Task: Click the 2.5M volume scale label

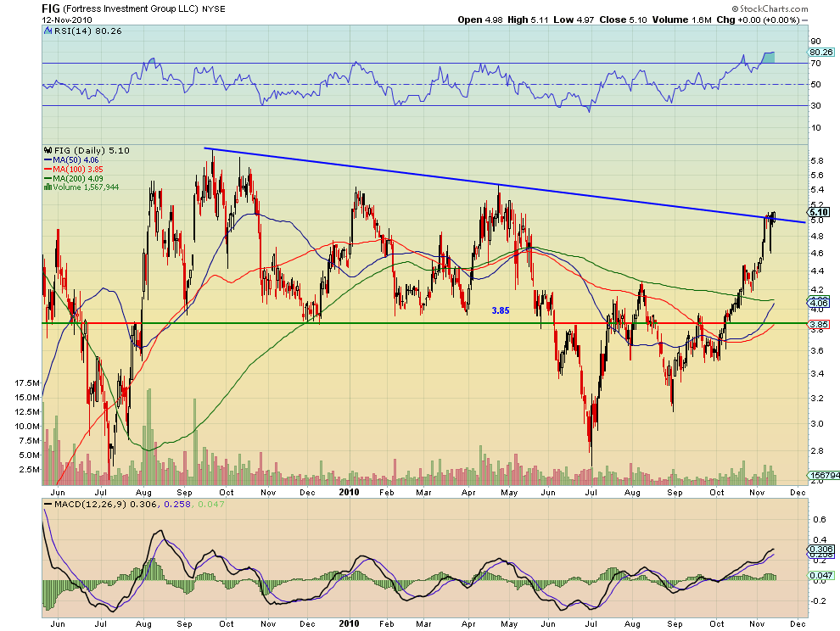Action: click(30, 469)
